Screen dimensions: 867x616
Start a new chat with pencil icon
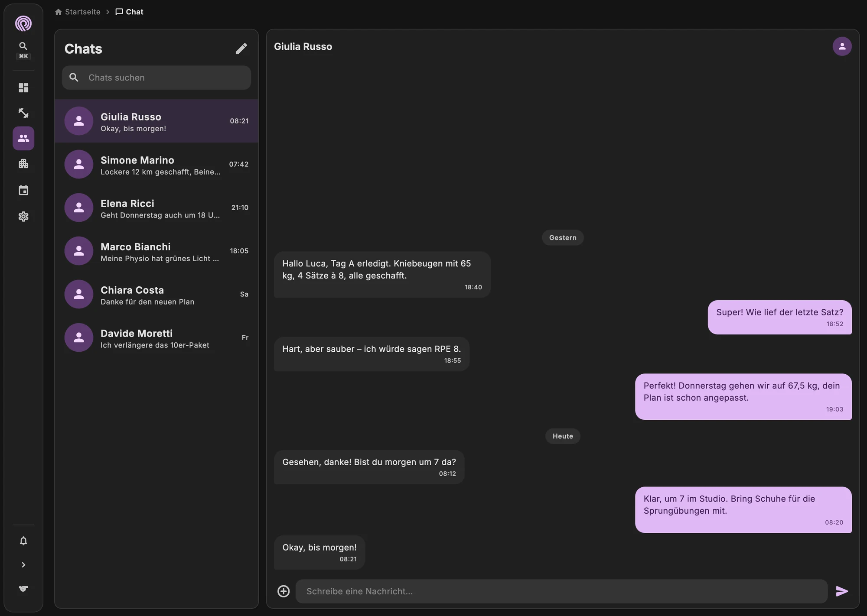click(x=241, y=49)
